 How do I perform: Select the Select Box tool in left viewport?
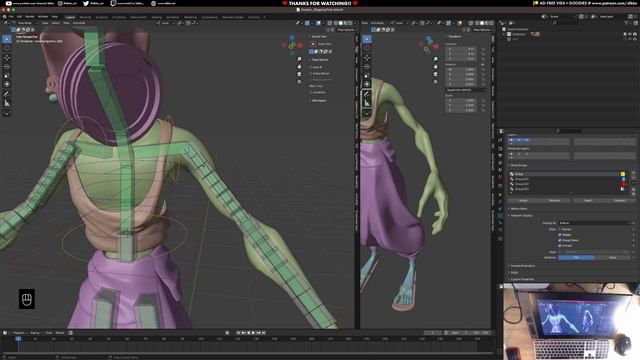coord(7,39)
